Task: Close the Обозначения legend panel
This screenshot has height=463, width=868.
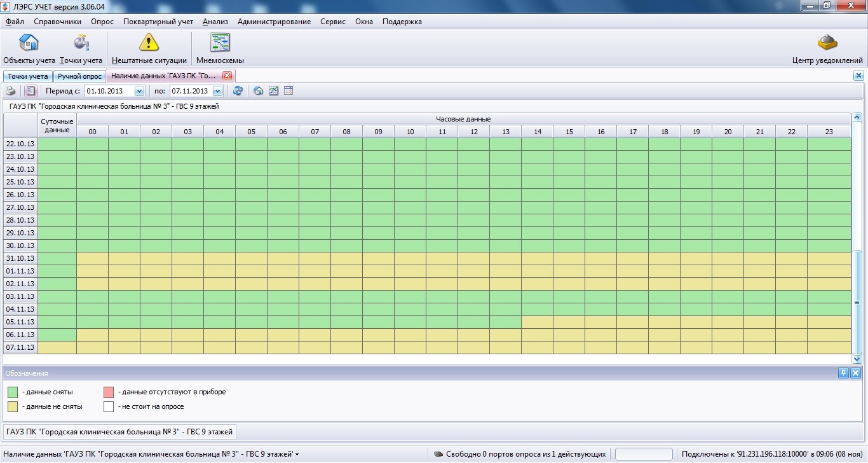Action: 855,373
